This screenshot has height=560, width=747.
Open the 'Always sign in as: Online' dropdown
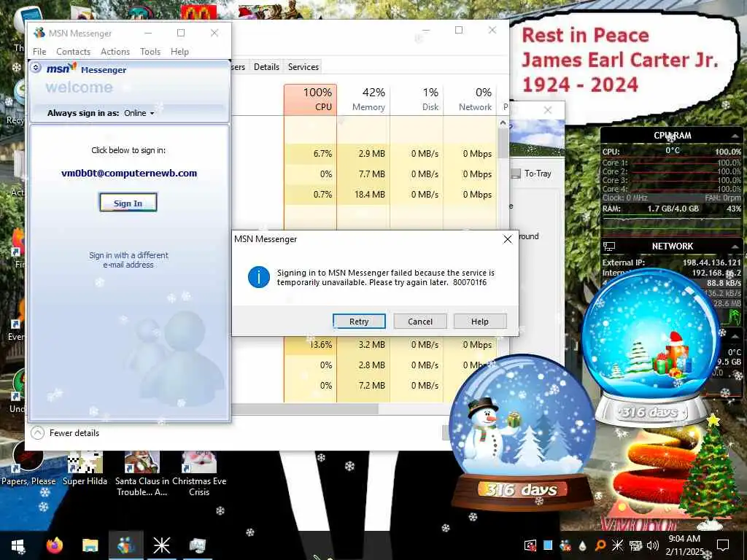coord(139,113)
